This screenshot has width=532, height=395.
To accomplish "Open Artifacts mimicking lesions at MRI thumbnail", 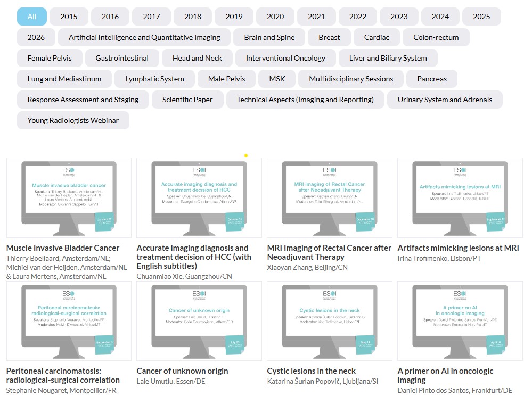I will pos(460,197).
